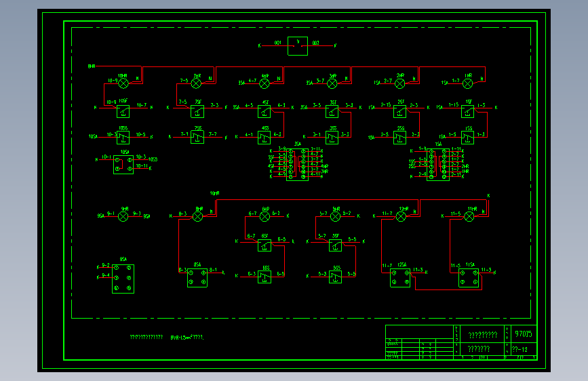Click the 9-4 wire label
588x381 pixels.
click(106, 275)
